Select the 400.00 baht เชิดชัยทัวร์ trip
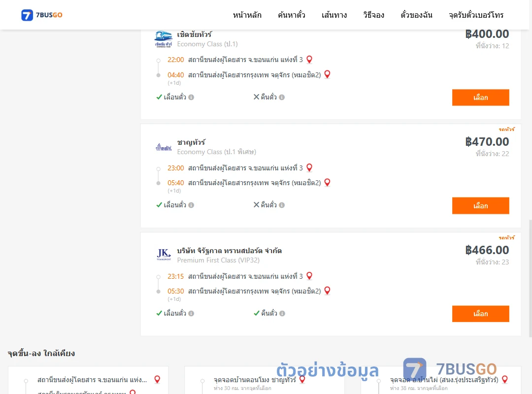This screenshot has width=532, height=394. (x=480, y=98)
